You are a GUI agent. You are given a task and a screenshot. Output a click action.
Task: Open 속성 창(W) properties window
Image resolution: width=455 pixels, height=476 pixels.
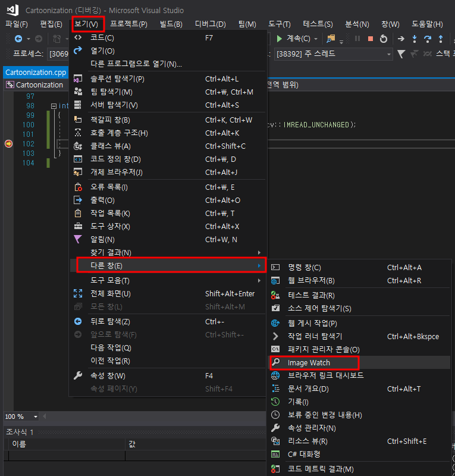click(168, 376)
